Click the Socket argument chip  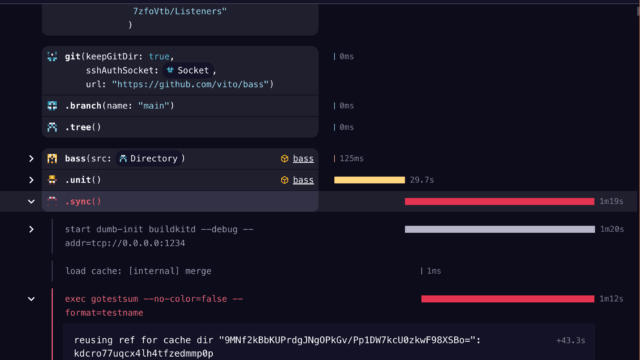click(188, 70)
